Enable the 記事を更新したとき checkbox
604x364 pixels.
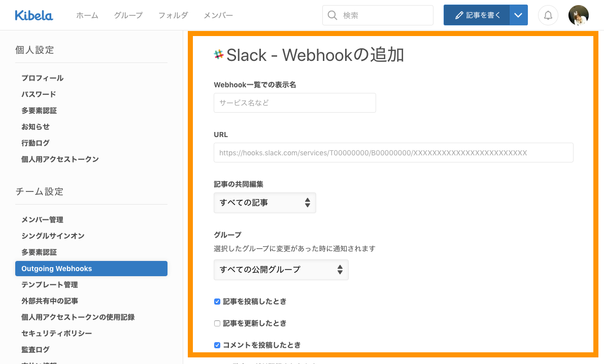point(217,323)
